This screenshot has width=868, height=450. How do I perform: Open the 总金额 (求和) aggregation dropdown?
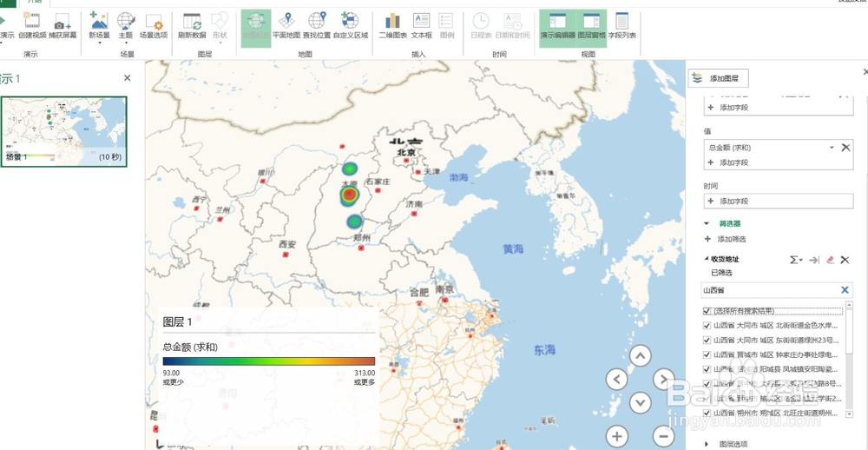tap(832, 148)
